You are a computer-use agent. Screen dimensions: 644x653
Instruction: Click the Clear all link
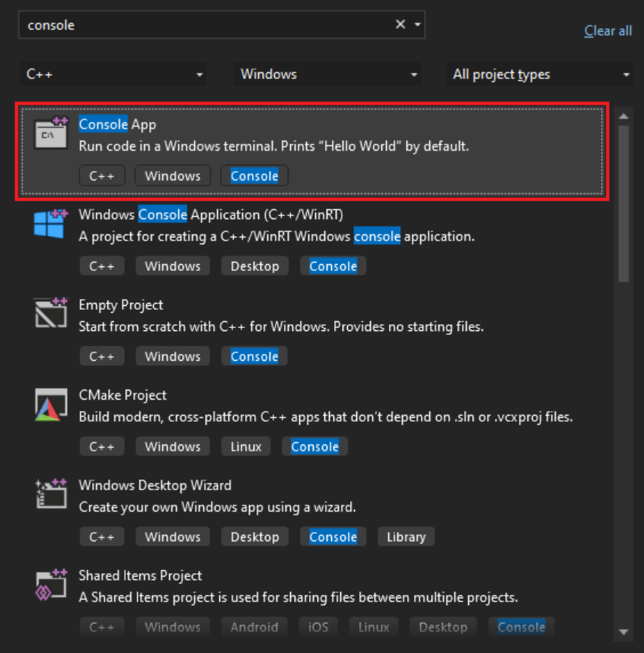[x=607, y=30]
